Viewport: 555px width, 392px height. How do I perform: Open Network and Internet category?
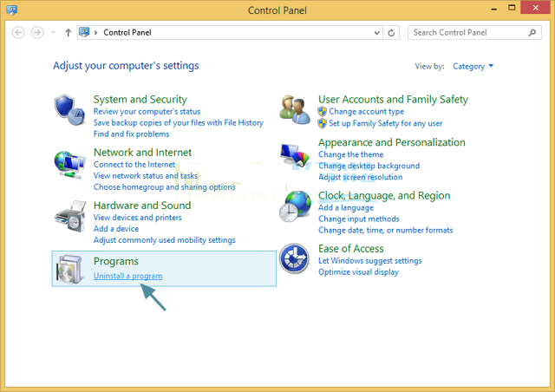point(142,153)
